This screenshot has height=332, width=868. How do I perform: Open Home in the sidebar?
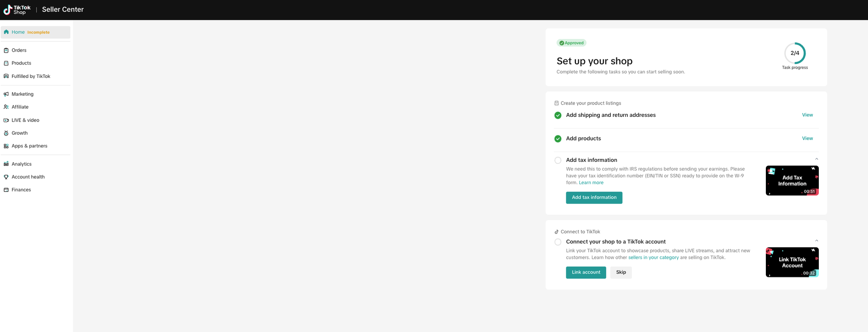36,32
